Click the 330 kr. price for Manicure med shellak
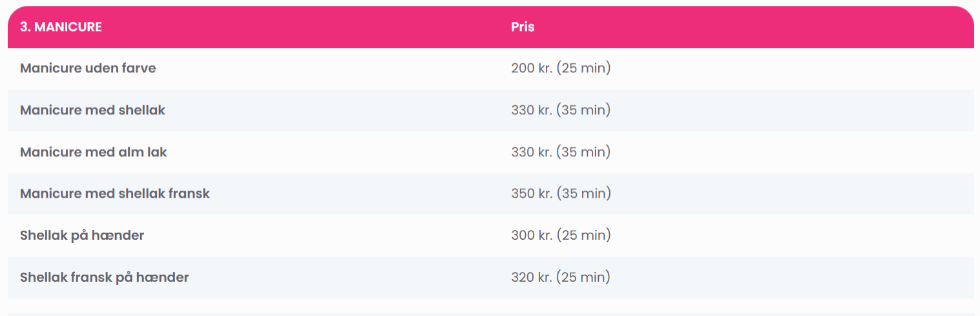This screenshot has width=980, height=316. pos(561,110)
